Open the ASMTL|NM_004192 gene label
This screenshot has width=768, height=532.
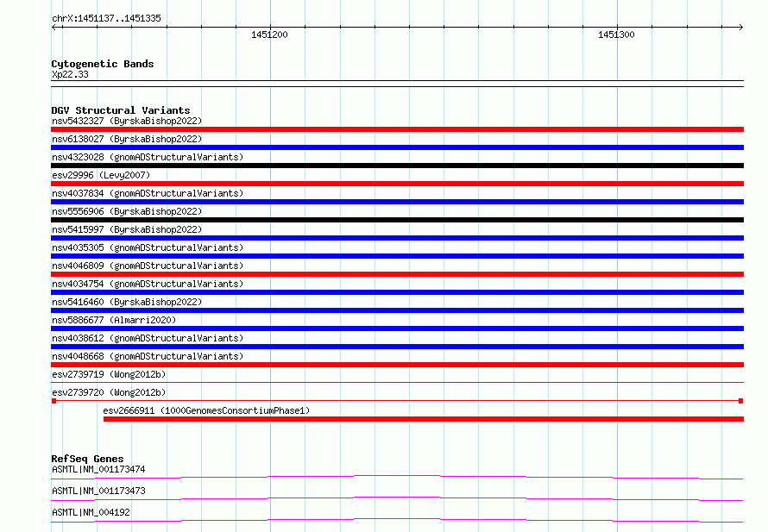91,512
